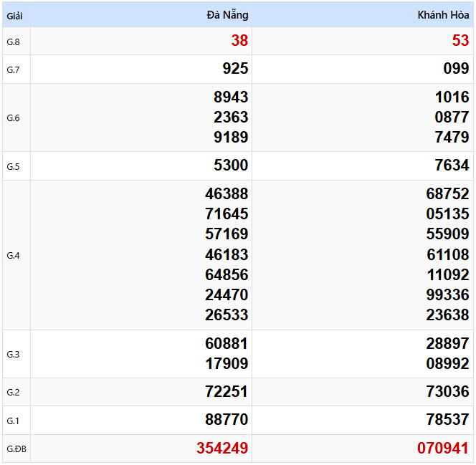Click G.4 number 57169
The width and height of the screenshot is (476, 465).
pyautogui.click(x=227, y=234)
